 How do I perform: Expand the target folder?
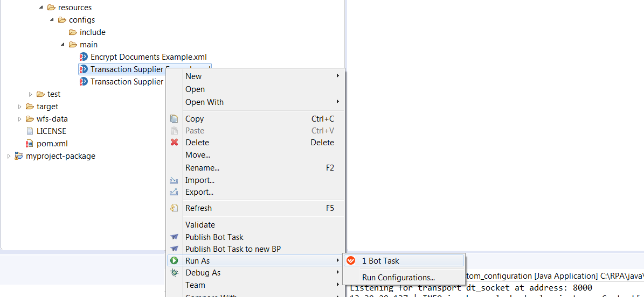[19, 107]
